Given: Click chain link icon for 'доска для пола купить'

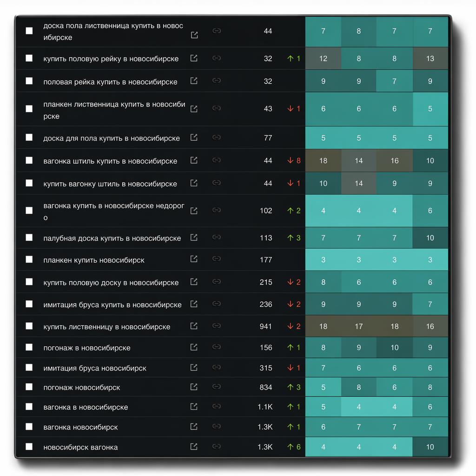Looking at the screenshot, I should tap(217, 137).
